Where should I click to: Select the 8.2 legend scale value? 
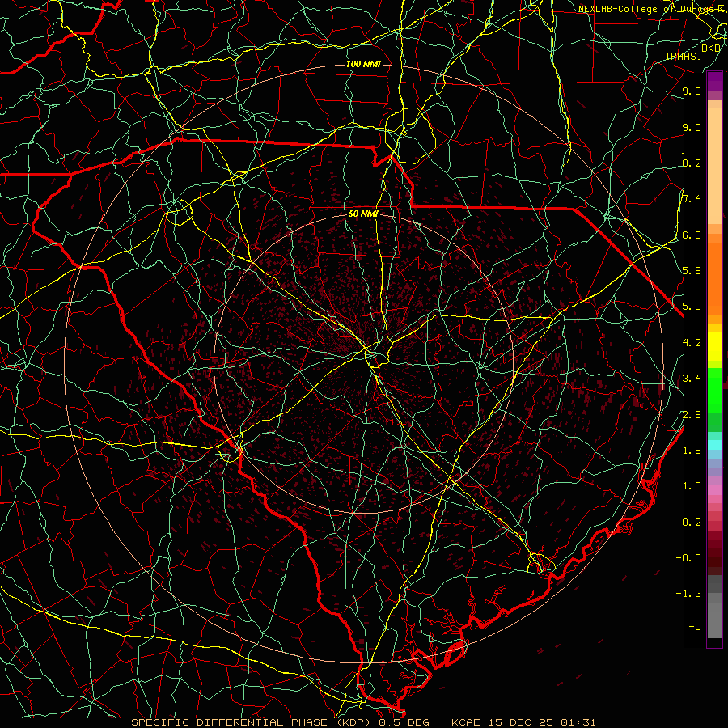[x=692, y=163]
